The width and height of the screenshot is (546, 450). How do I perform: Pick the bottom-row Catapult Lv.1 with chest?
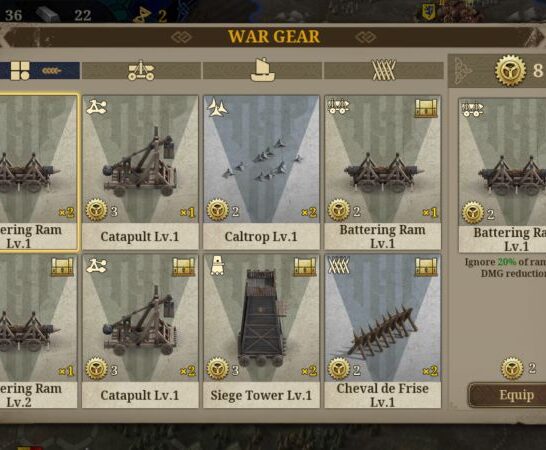pos(140,331)
